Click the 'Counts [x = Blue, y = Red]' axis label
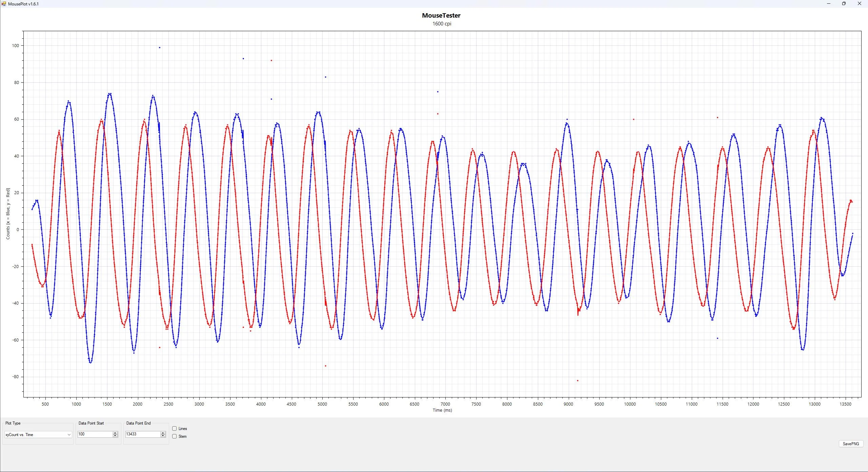The image size is (868, 472). tap(8, 214)
